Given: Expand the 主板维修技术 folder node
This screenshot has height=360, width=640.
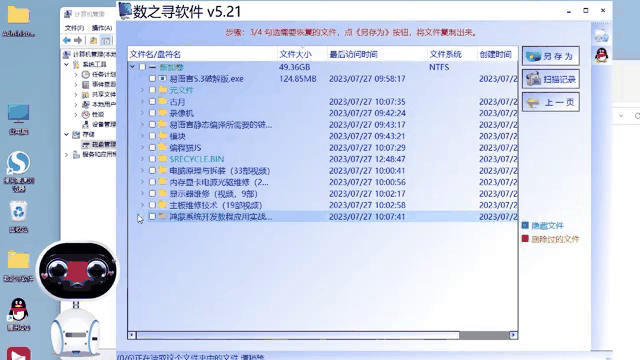Looking at the screenshot, I should pyautogui.click(x=142, y=205).
